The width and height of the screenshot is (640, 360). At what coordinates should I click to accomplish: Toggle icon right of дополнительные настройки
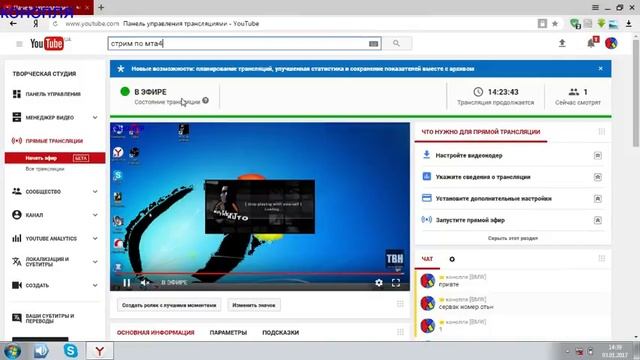598,199
